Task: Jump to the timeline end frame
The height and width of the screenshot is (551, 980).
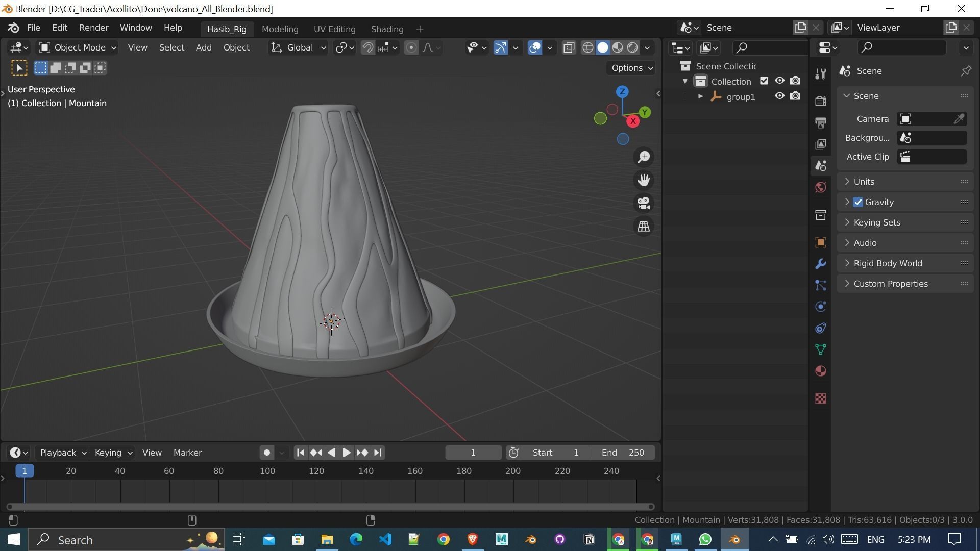Action: 377,453
